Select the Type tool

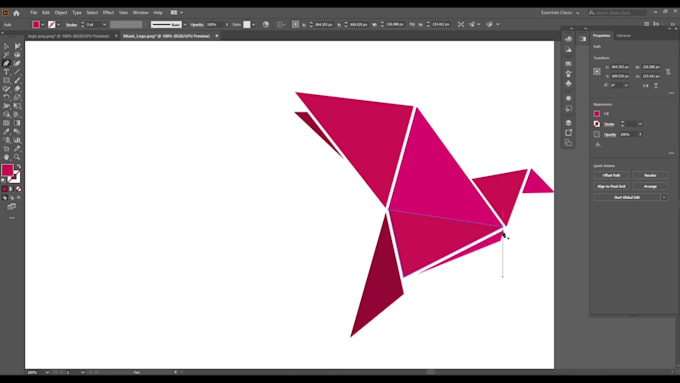[x=6, y=72]
